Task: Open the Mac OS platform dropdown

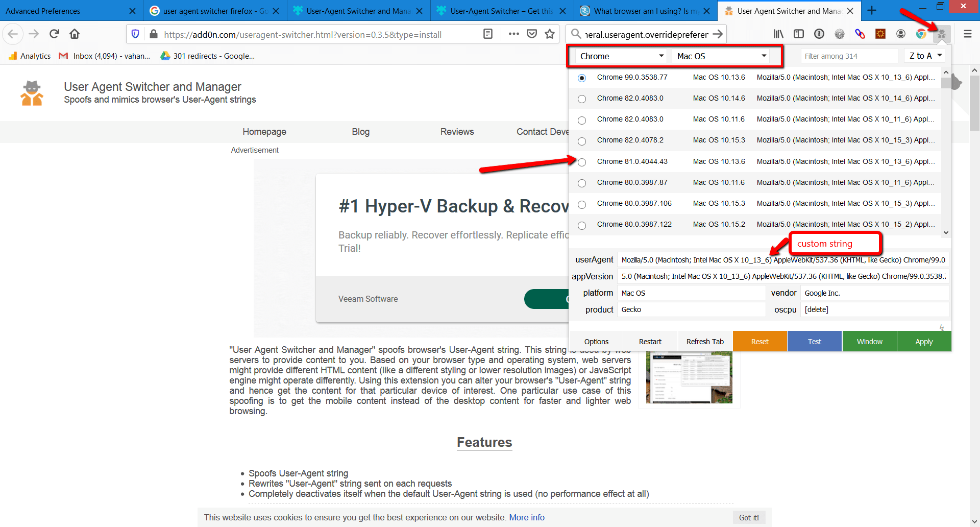Action: click(721, 56)
